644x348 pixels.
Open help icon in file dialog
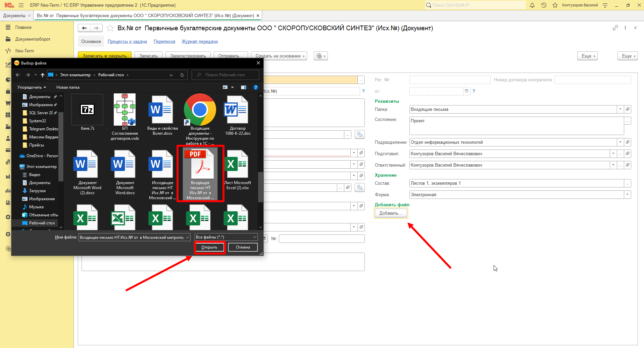256,87
